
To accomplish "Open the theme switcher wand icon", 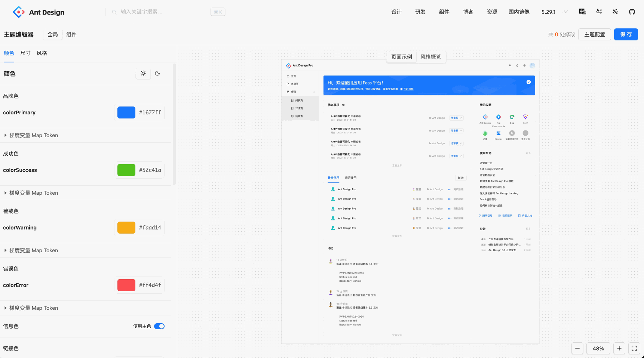I will click(615, 12).
